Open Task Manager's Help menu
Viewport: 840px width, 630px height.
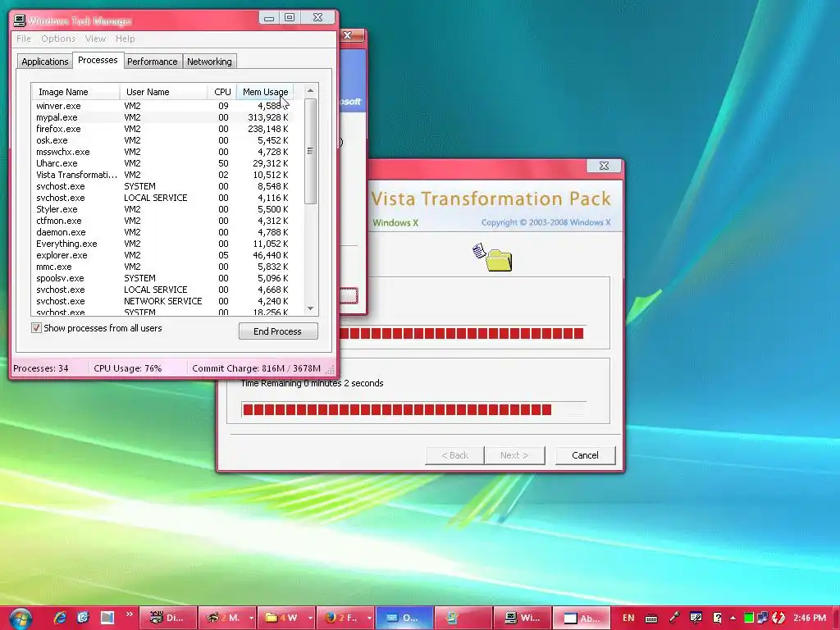[x=126, y=39]
